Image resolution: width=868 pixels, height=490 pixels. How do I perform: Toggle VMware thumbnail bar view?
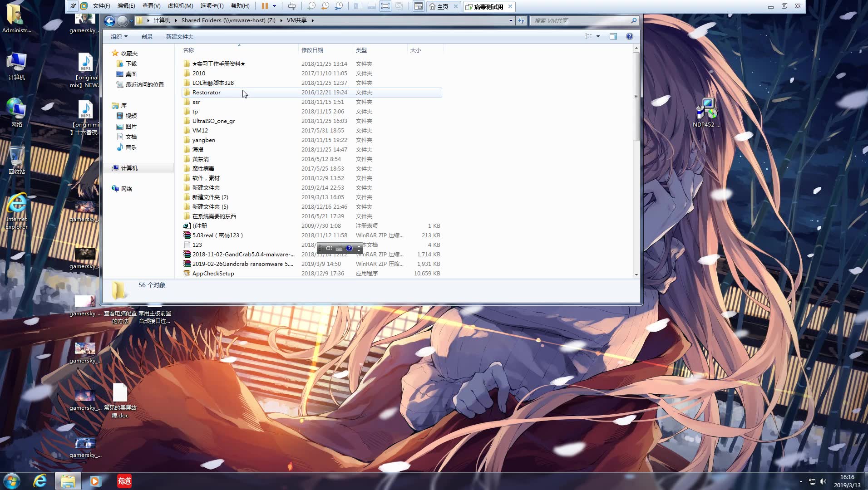coord(371,6)
